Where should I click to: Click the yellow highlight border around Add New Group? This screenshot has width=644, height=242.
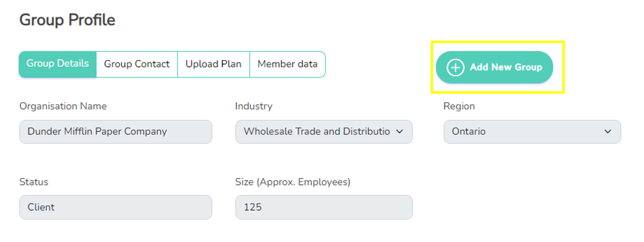coord(497,42)
